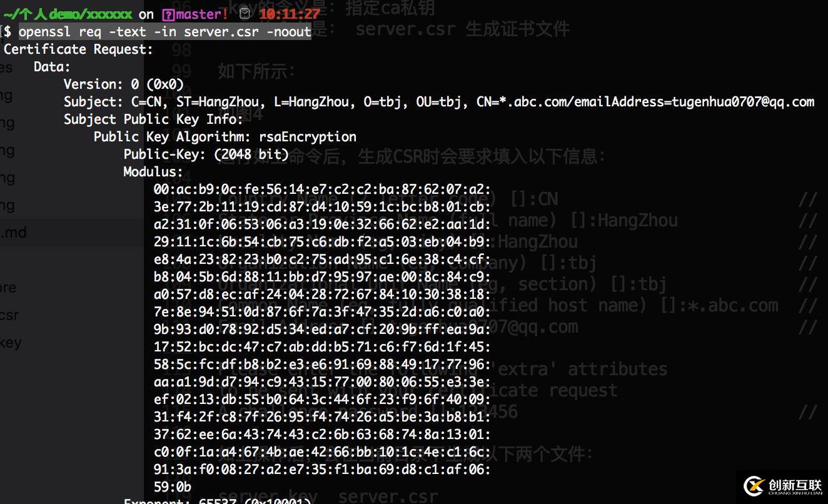The image size is (828, 504).
Task: Click the 10:11:27 timestamp in the prompt
Action: coord(289,14)
